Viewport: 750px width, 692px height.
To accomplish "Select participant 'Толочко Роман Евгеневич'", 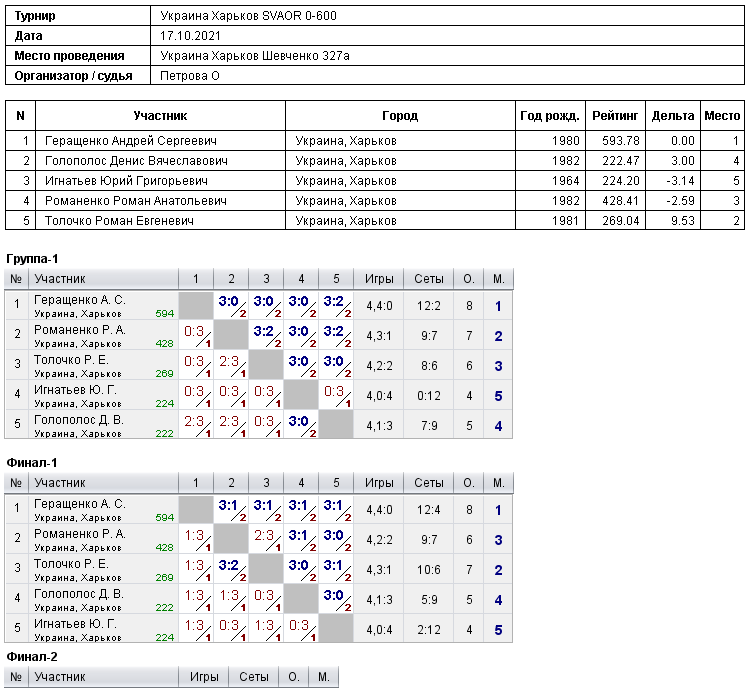I will click(x=119, y=221).
